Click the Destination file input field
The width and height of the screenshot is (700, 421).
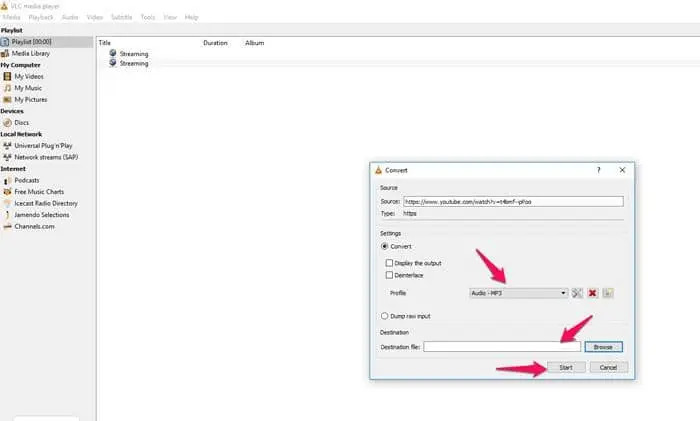click(x=501, y=347)
